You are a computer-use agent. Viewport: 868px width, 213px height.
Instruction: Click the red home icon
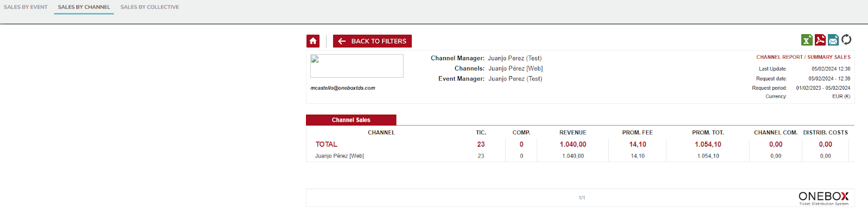(x=313, y=41)
